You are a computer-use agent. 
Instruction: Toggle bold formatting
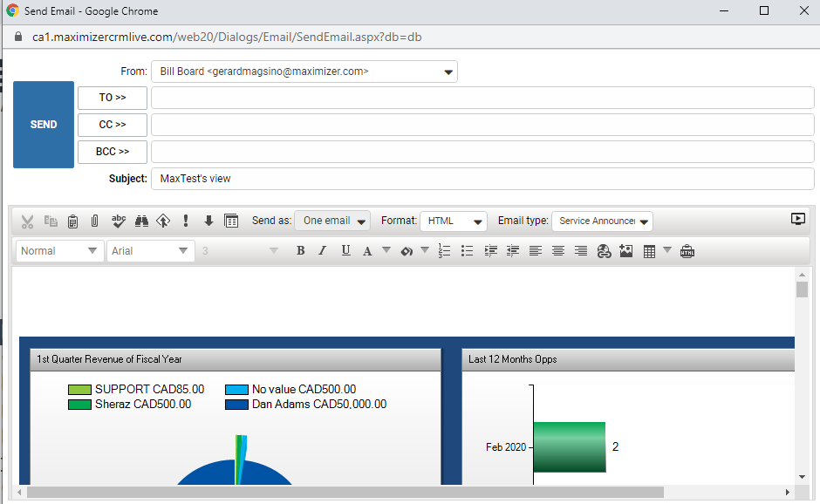(300, 251)
